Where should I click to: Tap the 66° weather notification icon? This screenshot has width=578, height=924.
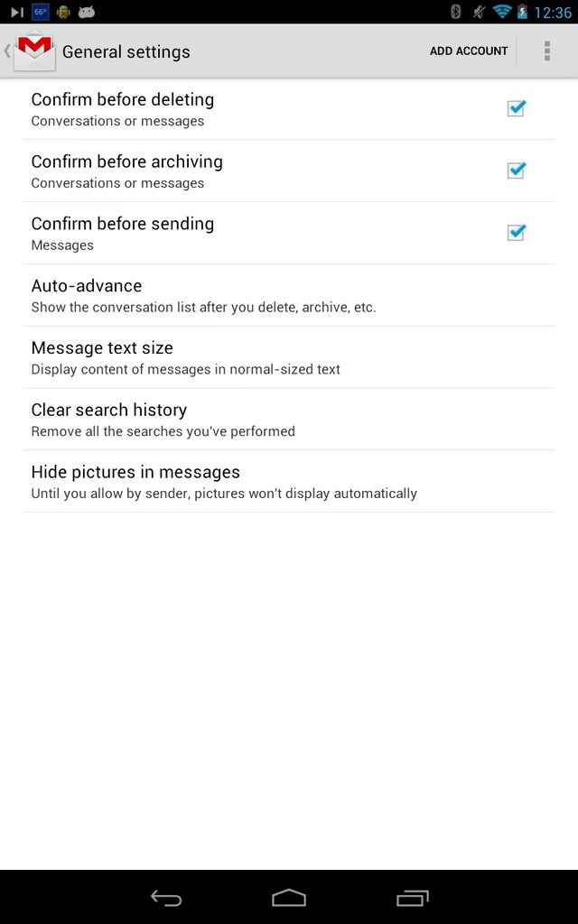coord(40,12)
